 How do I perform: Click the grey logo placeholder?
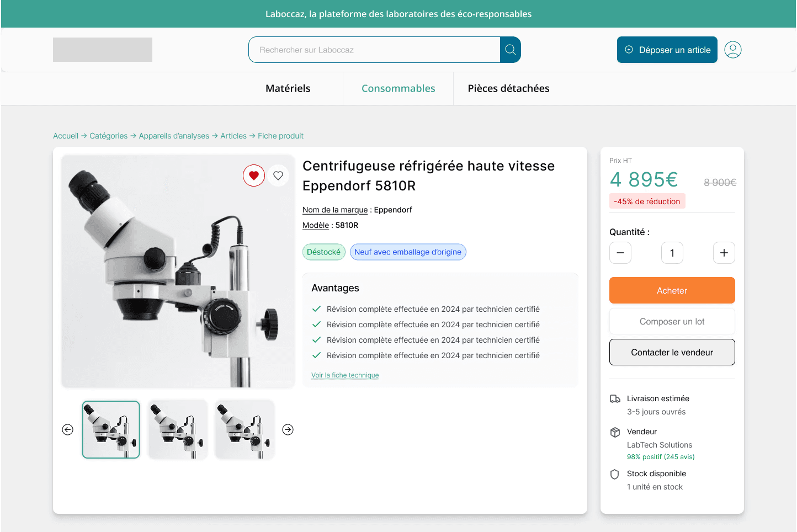pos(103,50)
